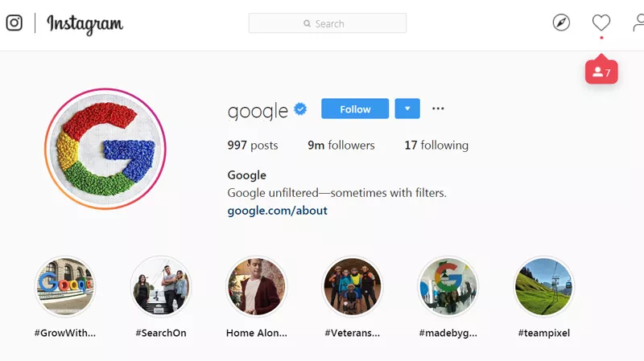The image size is (644, 361).
Task: View the 9m followers list
Action: click(341, 146)
